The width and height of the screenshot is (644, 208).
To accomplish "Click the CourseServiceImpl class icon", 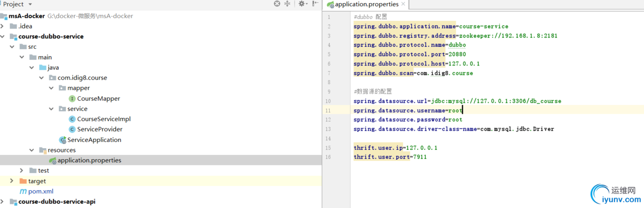I will [x=72, y=119].
